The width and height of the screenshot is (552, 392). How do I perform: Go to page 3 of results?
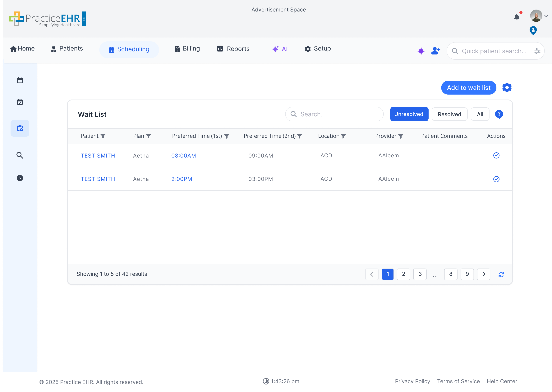[x=420, y=274]
